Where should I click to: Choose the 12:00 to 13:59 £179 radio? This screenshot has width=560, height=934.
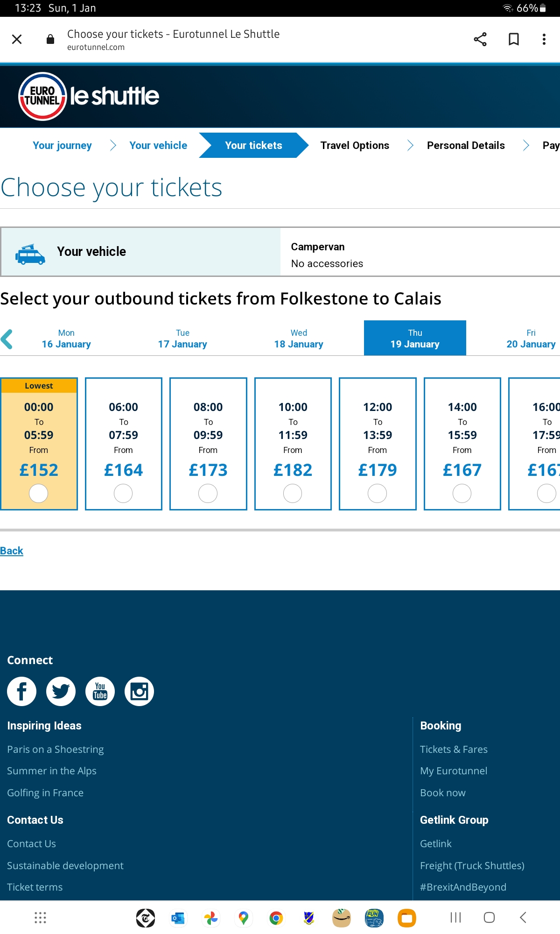coord(378,494)
